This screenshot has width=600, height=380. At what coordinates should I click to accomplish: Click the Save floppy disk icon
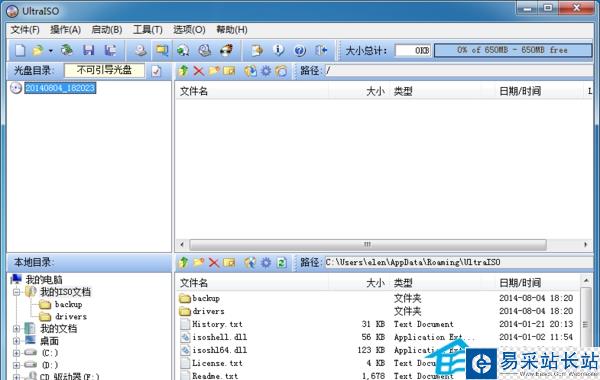pos(89,50)
